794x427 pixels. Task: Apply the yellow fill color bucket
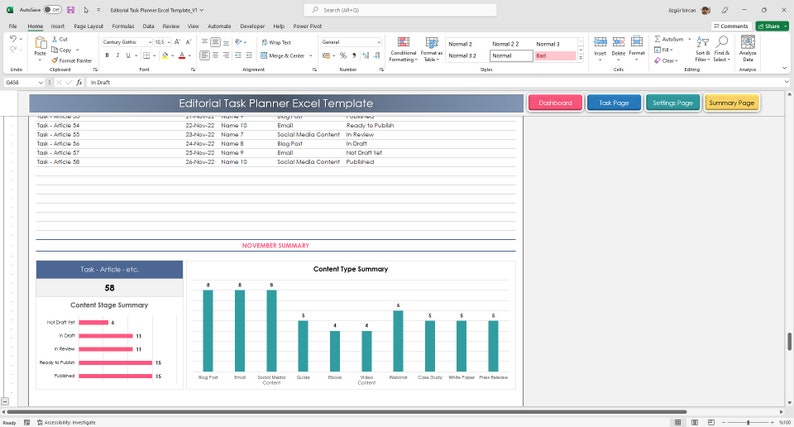pos(165,56)
